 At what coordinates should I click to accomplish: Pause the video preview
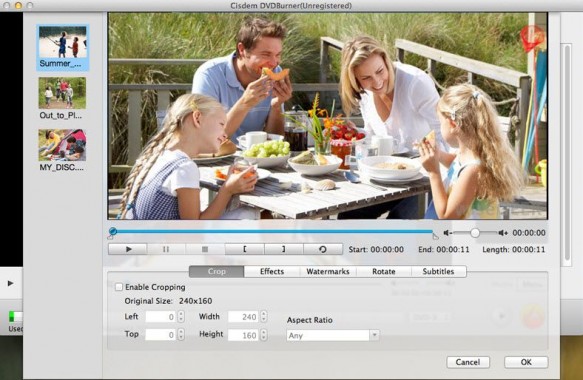(x=166, y=249)
